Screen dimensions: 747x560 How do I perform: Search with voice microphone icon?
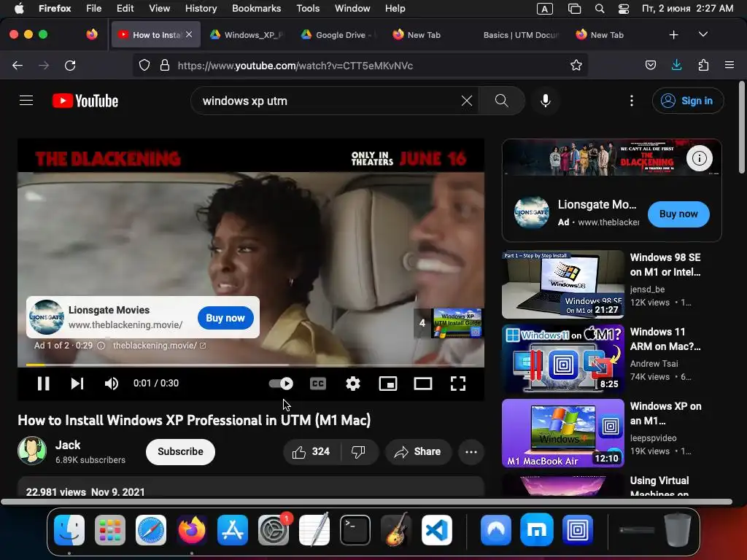click(x=546, y=101)
